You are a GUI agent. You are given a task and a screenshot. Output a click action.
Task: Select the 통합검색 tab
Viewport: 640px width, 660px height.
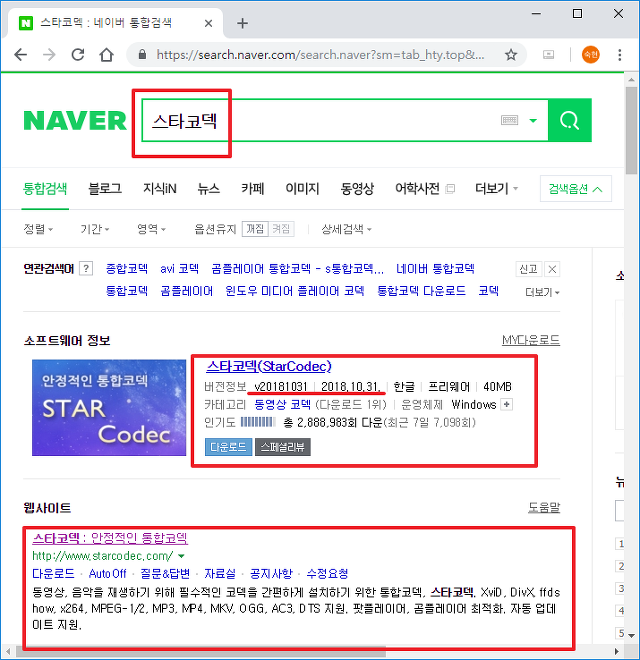click(45, 189)
